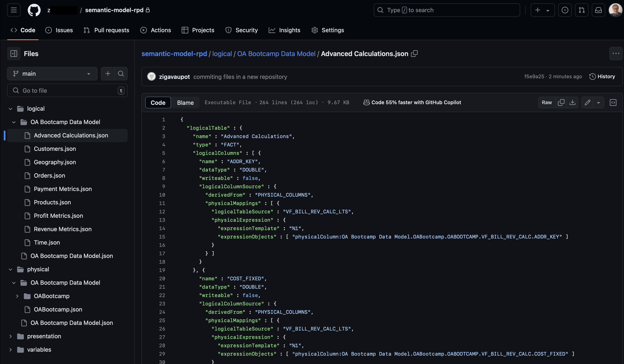624x364 pixels.
Task: Open the Pull requests tab
Action: click(x=107, y=30)
